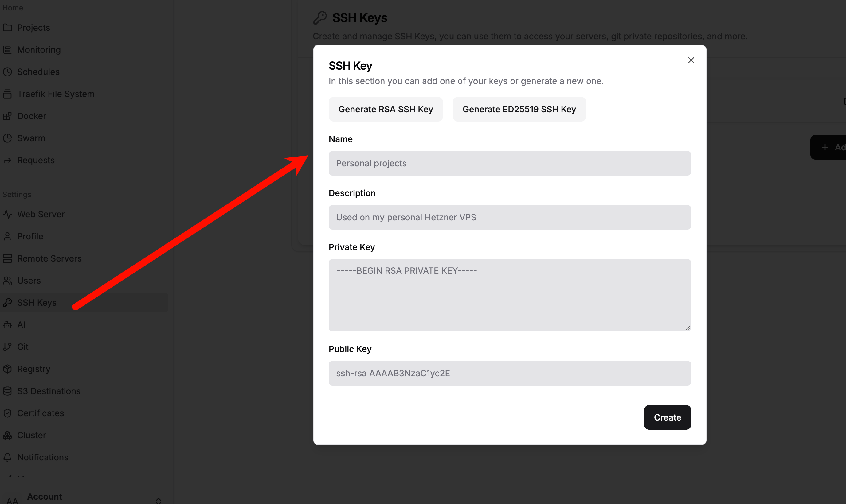Click the Create button
The width and height of the screenshot is (846, 504).
[667, 417]
